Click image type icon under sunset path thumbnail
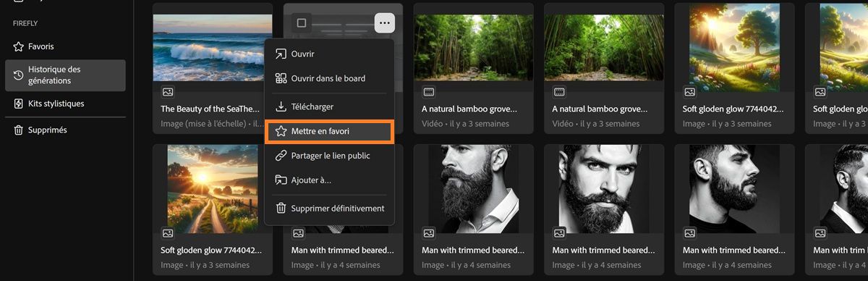 (x=168, y=233)
